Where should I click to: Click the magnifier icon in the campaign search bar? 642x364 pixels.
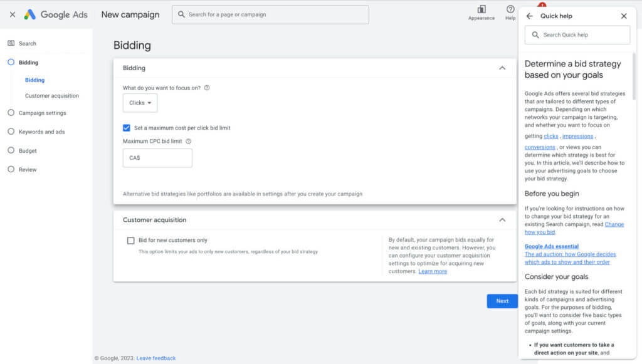tap(182, 14)
